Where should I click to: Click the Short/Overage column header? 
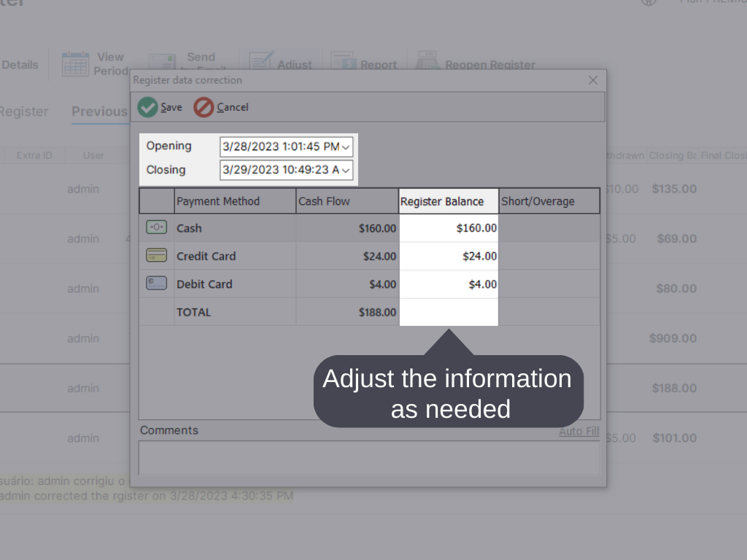[549, 201]
